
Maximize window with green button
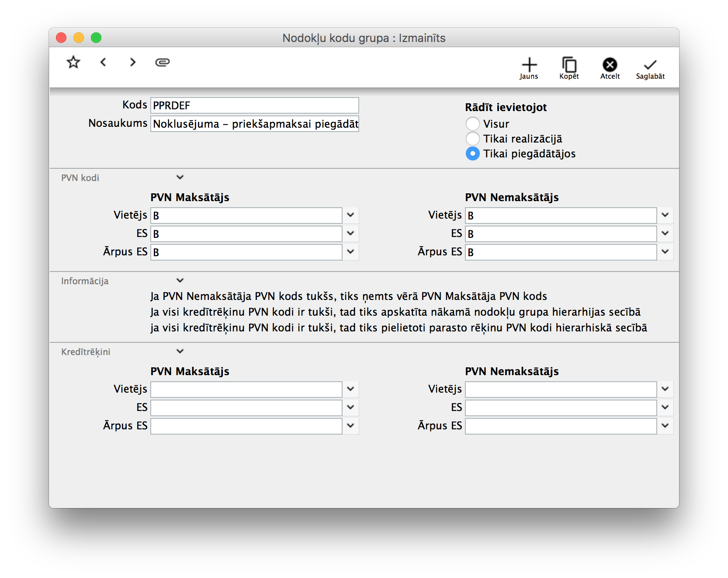tap(96, 38)
